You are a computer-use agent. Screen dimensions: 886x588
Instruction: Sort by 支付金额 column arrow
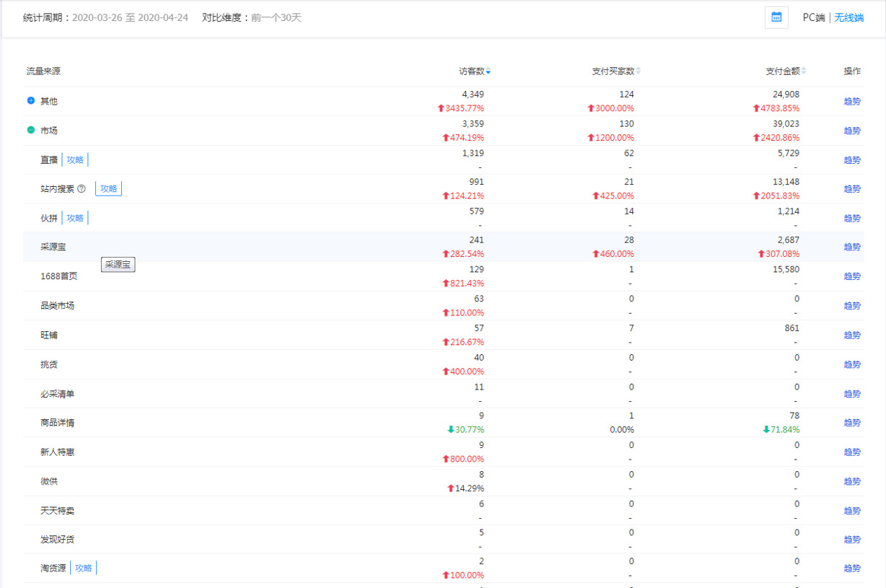804,71
